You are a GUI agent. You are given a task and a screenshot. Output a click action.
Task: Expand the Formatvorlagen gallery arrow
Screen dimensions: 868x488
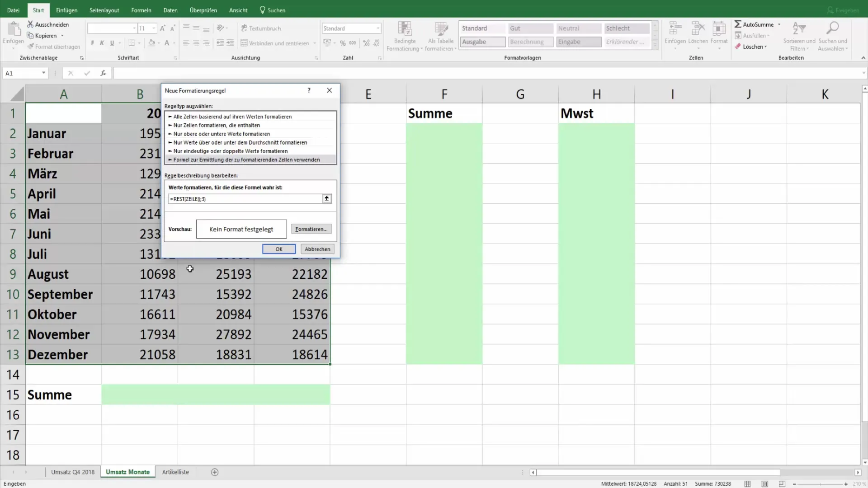(x=655, y=45)
